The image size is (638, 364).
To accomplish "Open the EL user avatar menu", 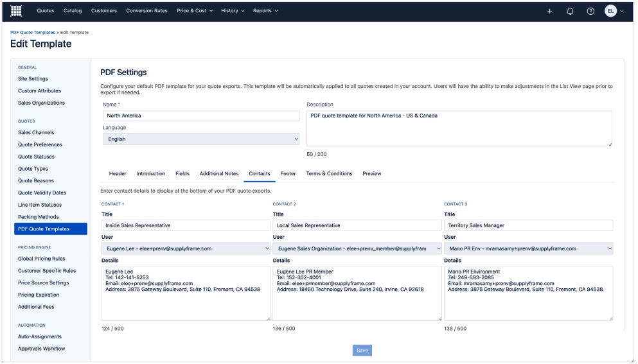I will click(x=614, y=11).
